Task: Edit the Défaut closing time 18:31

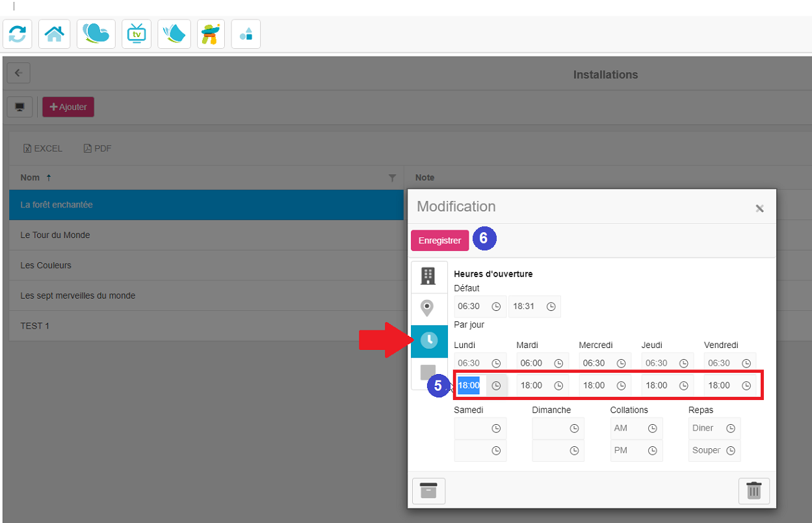Action: click(x=525, y=306)
